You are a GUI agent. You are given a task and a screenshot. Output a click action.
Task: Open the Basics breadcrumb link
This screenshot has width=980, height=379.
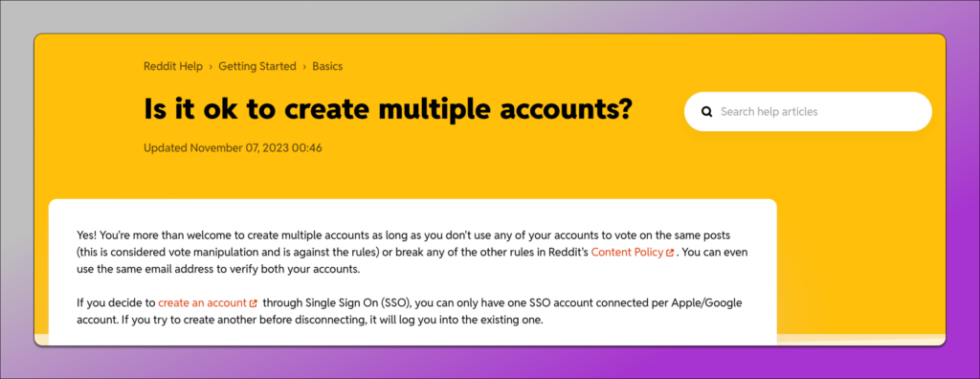[327, 66]
